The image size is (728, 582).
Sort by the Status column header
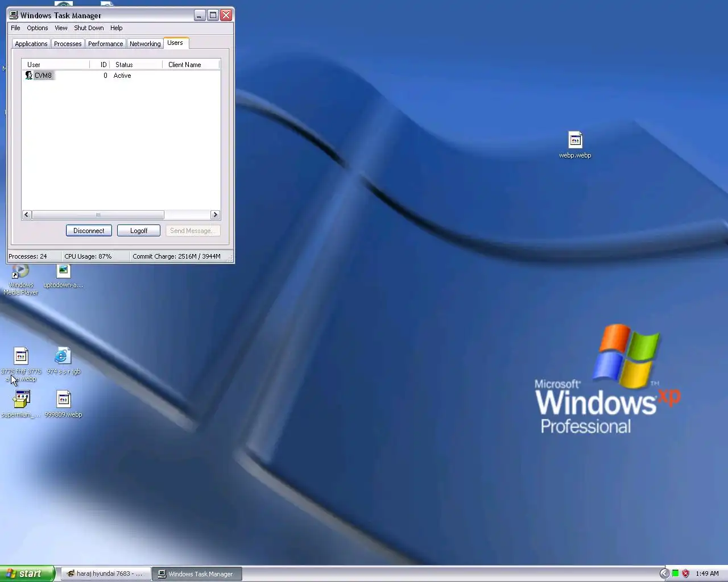click(x=135, y=65)
